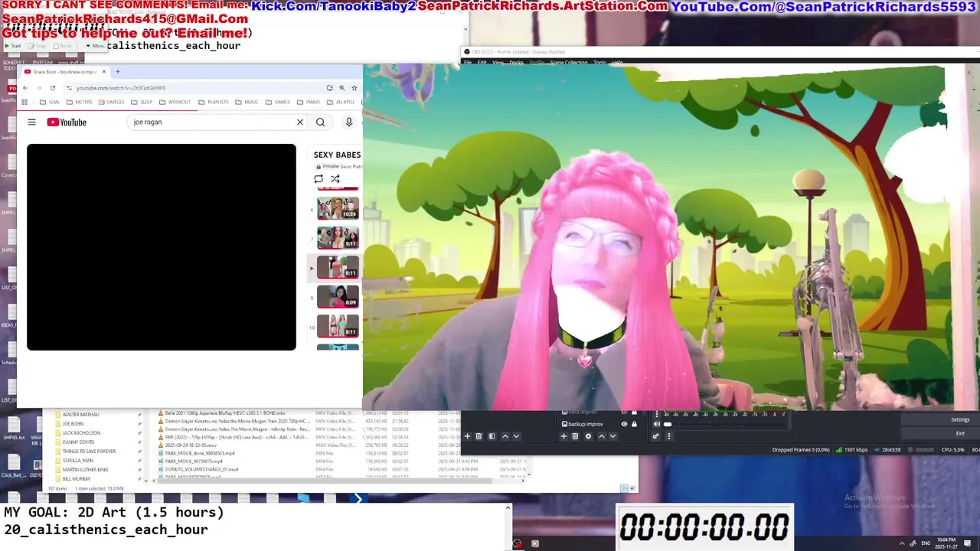Screen dimensions: 980x551
Task: Select DONUTS_VOLUMECHANGE_01.mp4 file
Action: (x=198, y=469)
